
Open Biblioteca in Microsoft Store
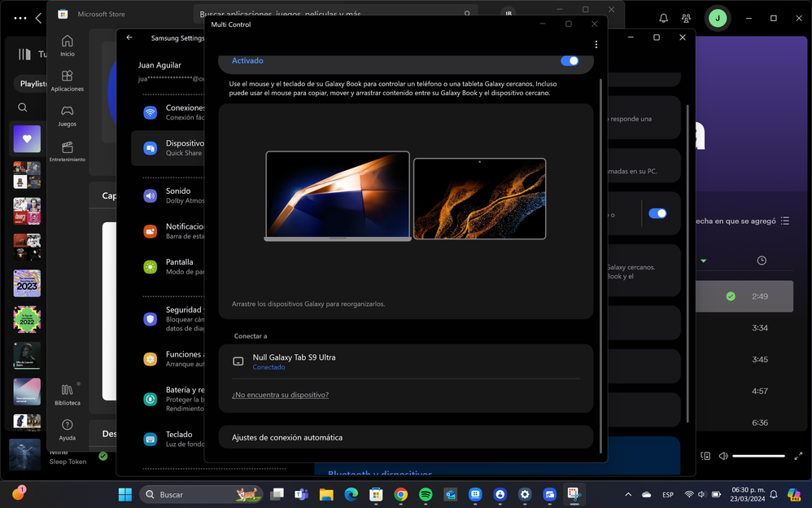[68, 395]
